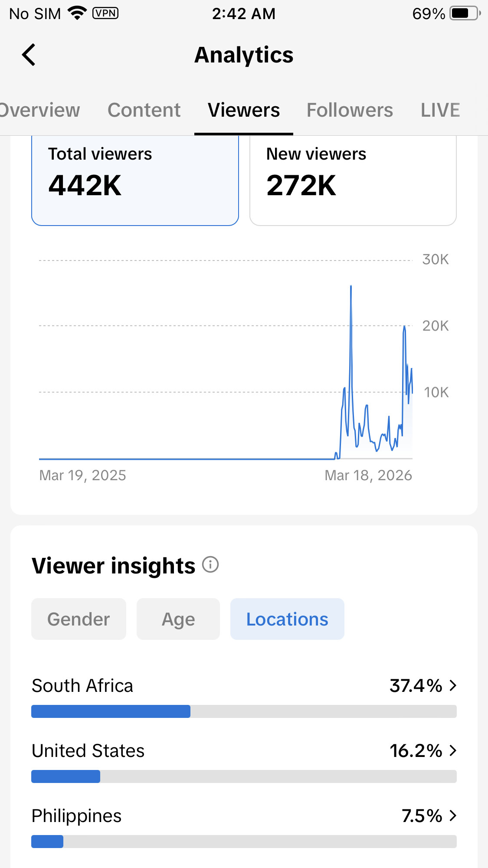Switch to the Overview tab
The width and height of the screenshot is (488, 868).
point(40,110)
